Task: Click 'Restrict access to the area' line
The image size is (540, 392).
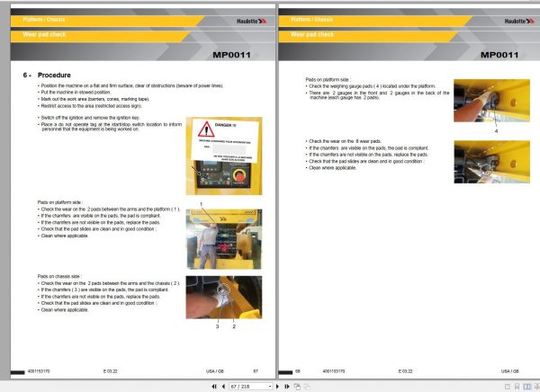Action: point(91,106)
